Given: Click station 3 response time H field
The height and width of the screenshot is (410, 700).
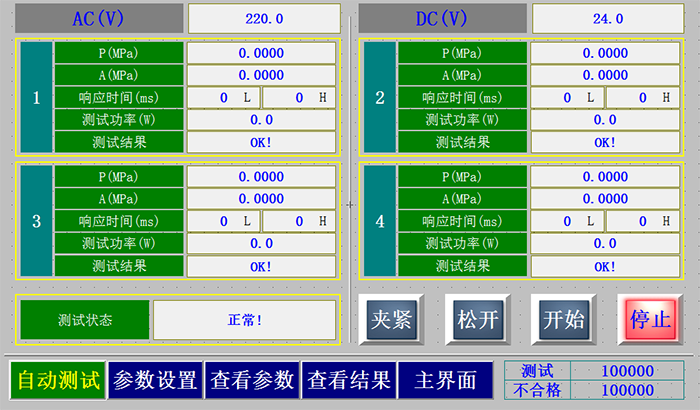Looking at the screenshot, I should (299, 221).
